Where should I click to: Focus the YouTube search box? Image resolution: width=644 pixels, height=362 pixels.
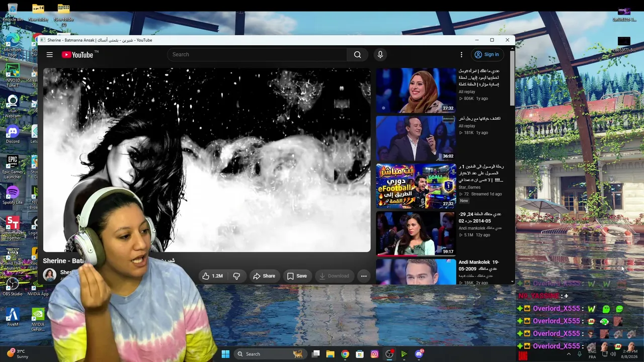257,54
